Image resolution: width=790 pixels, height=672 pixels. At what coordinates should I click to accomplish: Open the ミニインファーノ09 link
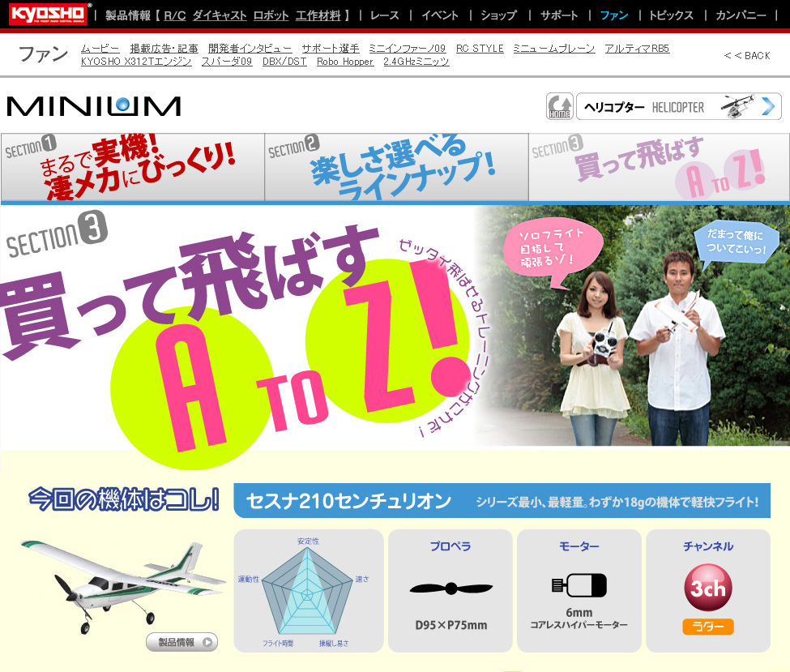click(x=407, y=49)
